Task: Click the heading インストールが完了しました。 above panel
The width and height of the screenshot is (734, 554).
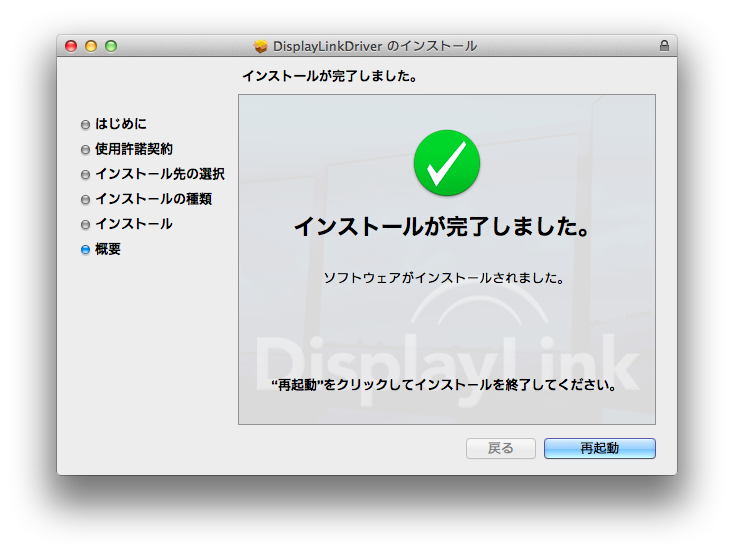Action: pos(330,76)
